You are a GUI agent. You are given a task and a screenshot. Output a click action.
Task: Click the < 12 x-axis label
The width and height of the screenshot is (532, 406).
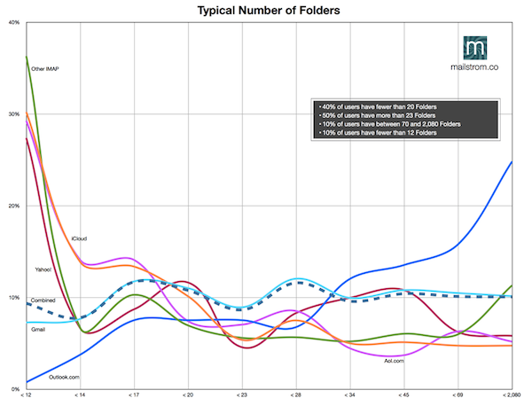tap(28, 393)
